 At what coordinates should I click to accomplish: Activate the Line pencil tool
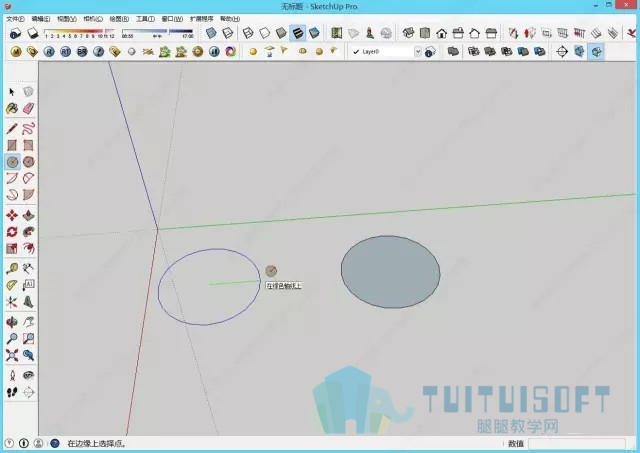(12, 129)
